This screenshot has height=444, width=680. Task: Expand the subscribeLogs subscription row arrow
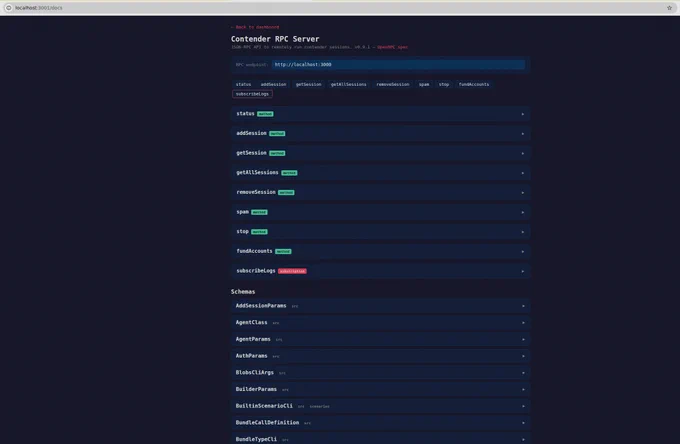[x=523, y=271]
